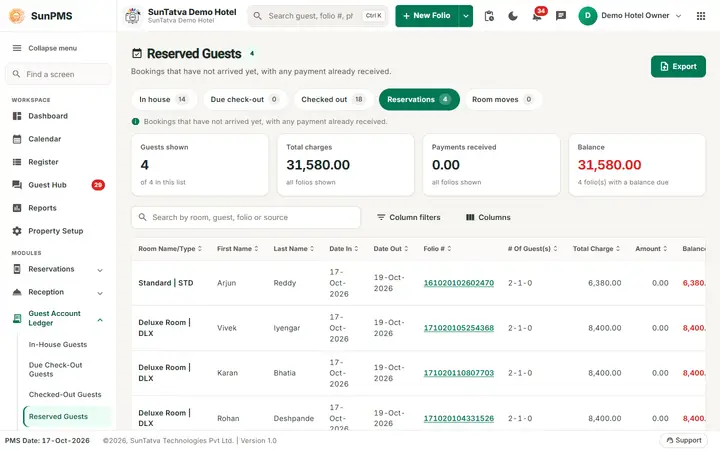This screenshot has width=720, height=450.
Task: Click the D avatar of Demo Hotel Owner
Action: tap(587, 16)
